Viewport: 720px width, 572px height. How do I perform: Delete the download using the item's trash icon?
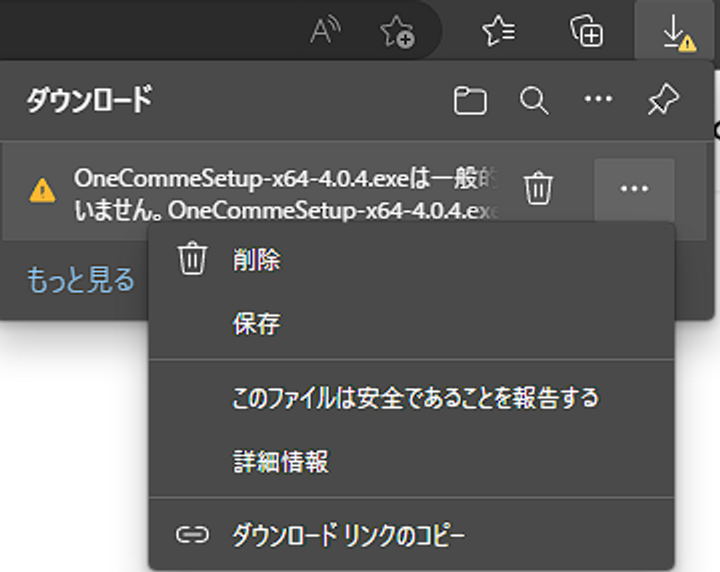(538, 189)
